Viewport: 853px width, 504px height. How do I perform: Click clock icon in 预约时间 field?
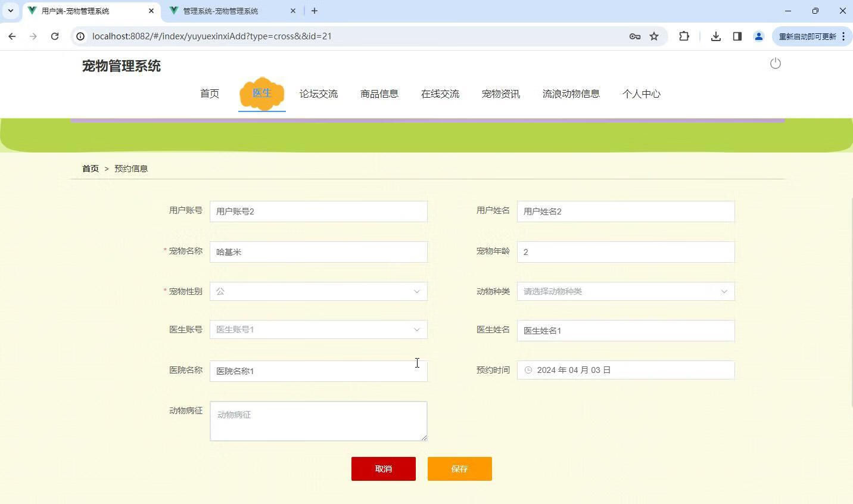click(x=528, y=370)
